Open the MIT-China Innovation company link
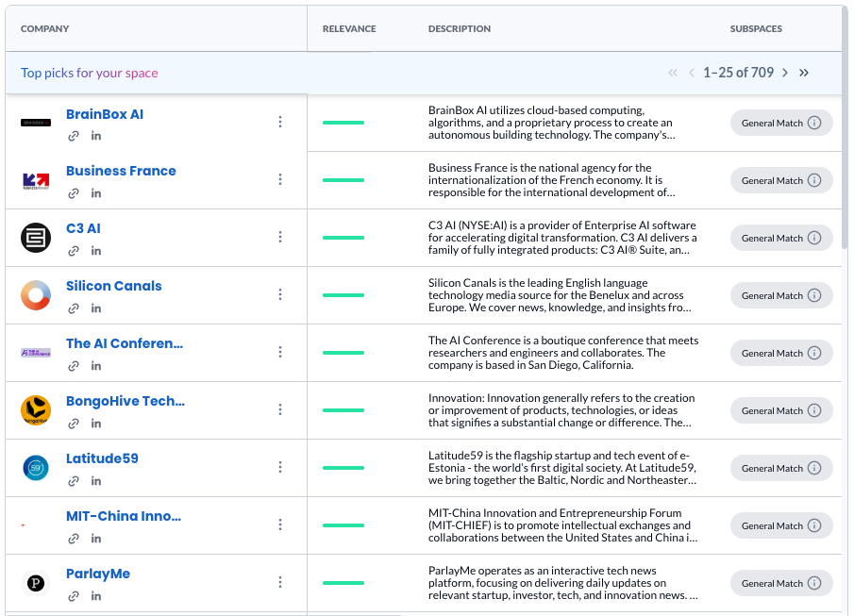 click(x=124, y=516)
